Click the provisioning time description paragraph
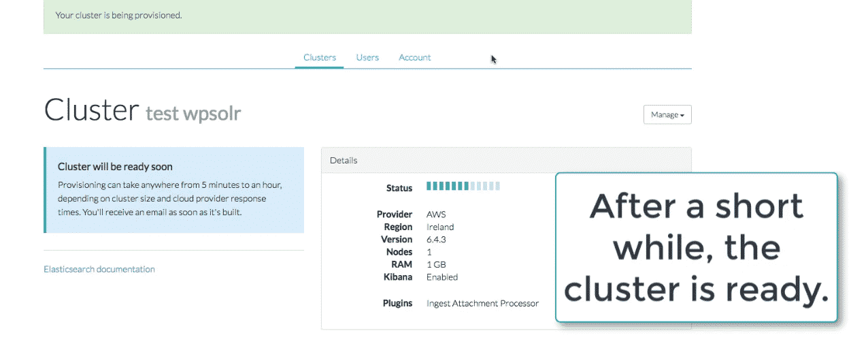The height and width of the screenshot is (350, 868). tap(170, 198)
